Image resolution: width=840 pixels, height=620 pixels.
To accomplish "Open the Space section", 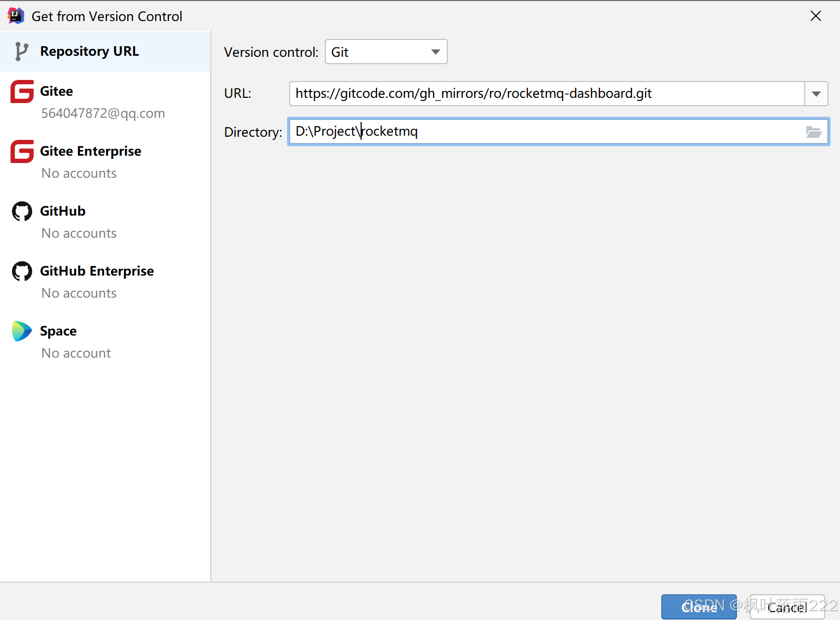I will pos(105,341).
